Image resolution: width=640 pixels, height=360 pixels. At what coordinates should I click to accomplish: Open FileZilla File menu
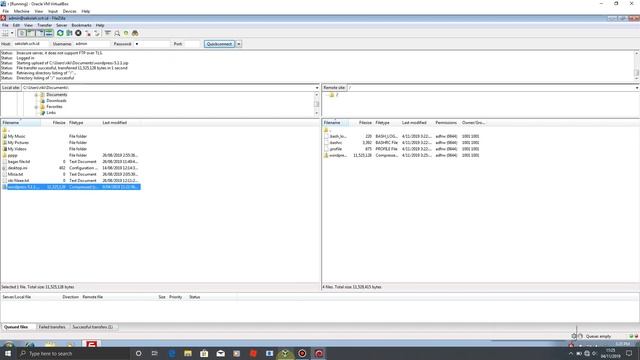click(x=5, y=25)
